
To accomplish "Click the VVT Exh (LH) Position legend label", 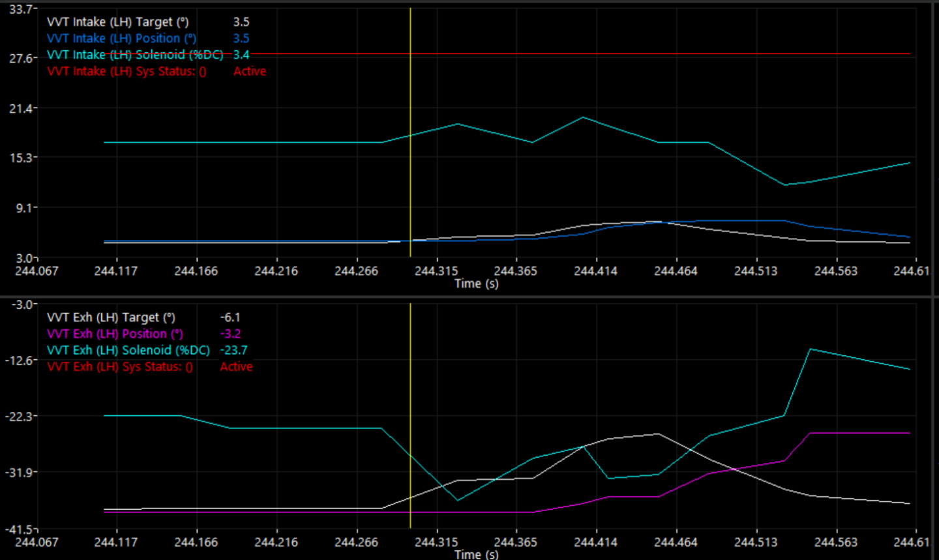I will click(x=115, y=334).
